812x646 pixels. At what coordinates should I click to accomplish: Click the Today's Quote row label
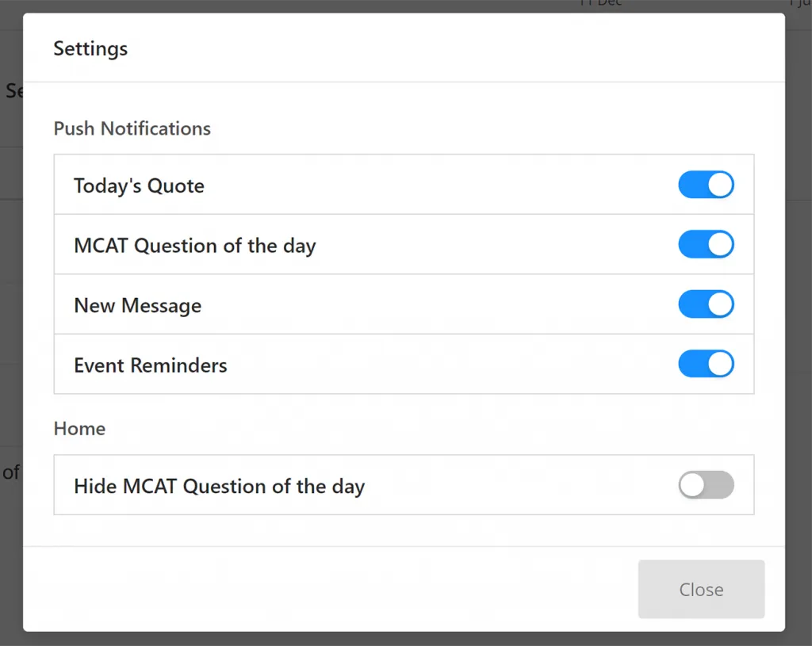click(139, 185)
